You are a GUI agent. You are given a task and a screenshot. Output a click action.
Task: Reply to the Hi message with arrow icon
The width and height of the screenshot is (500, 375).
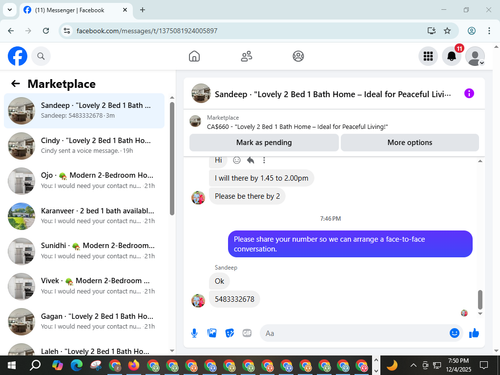[250, 160]
